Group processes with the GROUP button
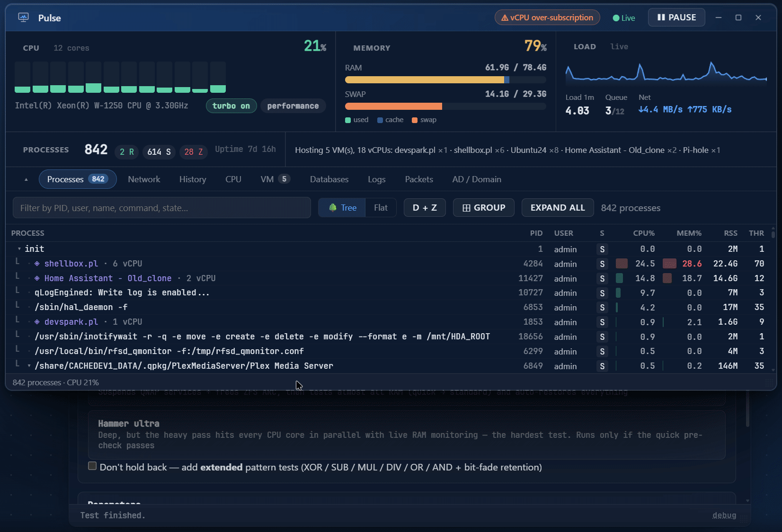Image resolution: width=782 pixels, height=532 pixels. coord(484,208)
